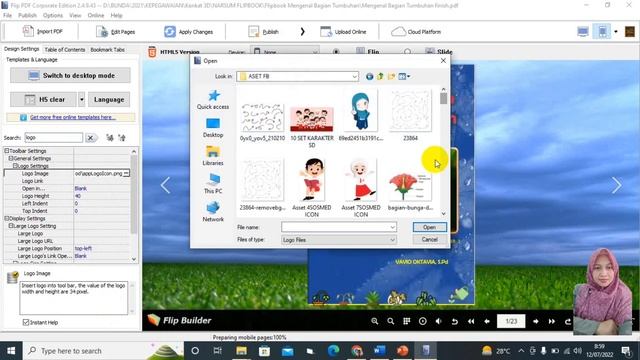Click Apply Changes in toolbar
The width and height of the screenshot is (640, 360).
tap(188, 31)
